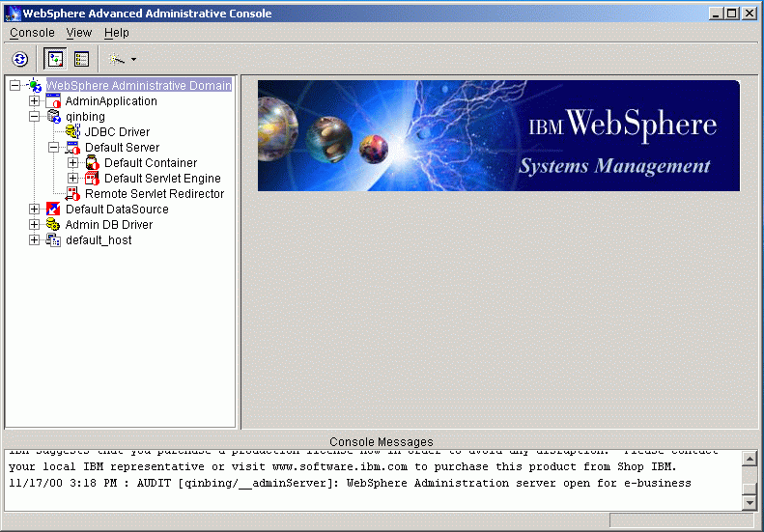The image size is (764, 532).
Task: Select the Default Servlet Engine label
Action: point(162,179)
